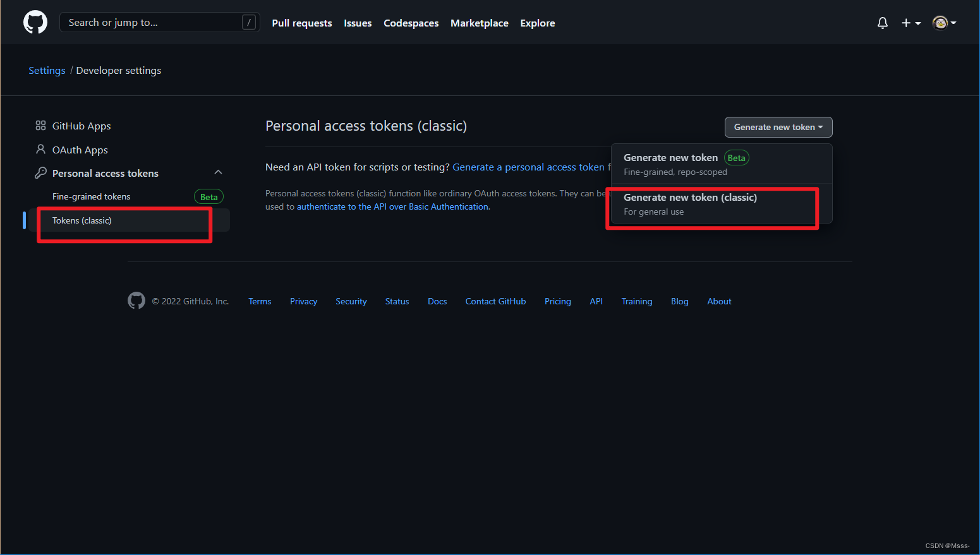Open the About footer link
The image size is (980, 555).
(x=720, y=301)
